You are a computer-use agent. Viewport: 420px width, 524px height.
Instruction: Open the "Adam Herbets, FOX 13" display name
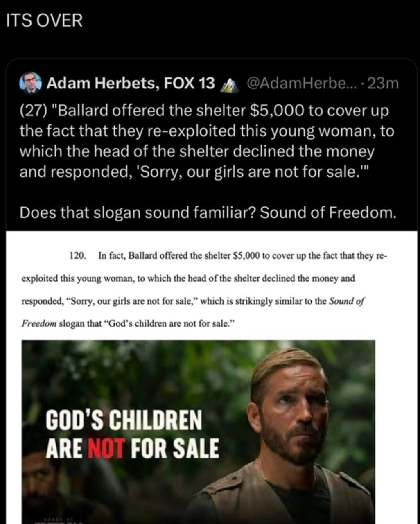pyautogui.click(x=130, y=84)
